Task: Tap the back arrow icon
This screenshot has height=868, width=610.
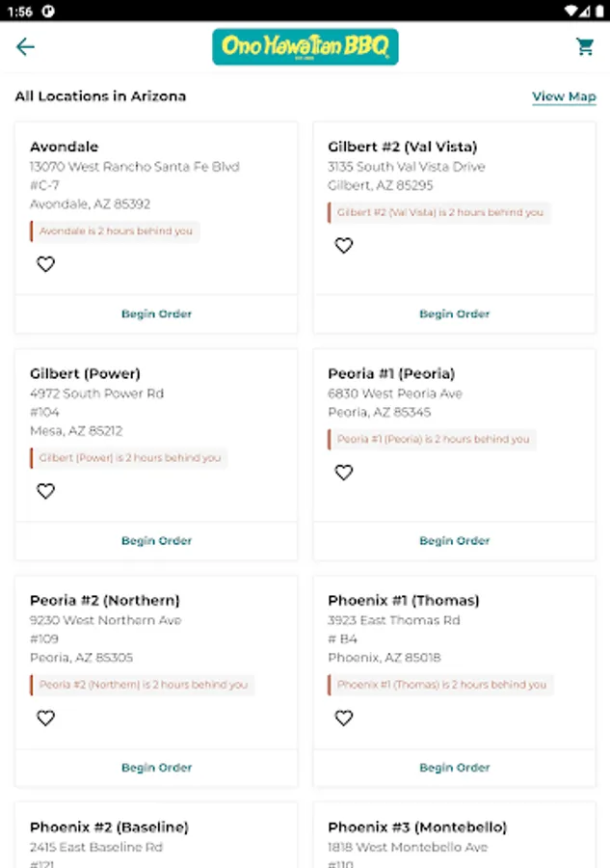Action: 25,47
